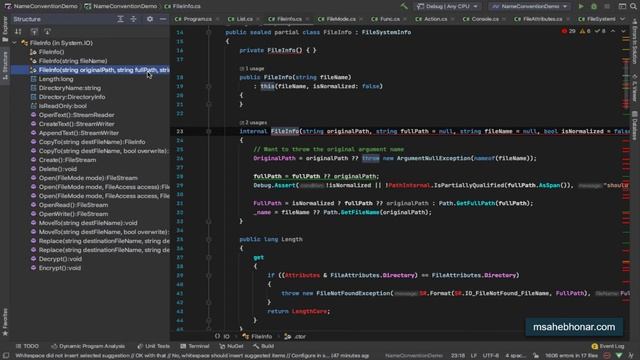Screen dimensions: 640x360
Task: Click the FileInfo breadcrumb at editor bottom
Action: click(x=257, y=336)
